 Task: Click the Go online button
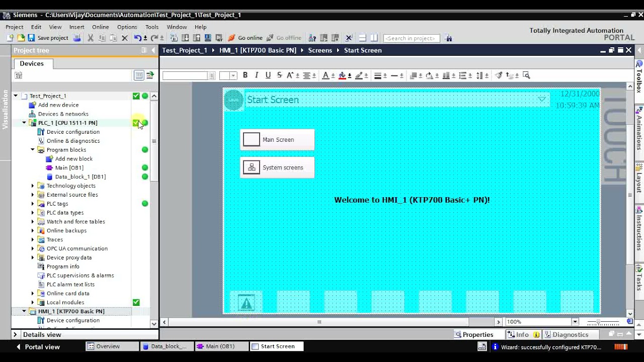tap(246, 38)
